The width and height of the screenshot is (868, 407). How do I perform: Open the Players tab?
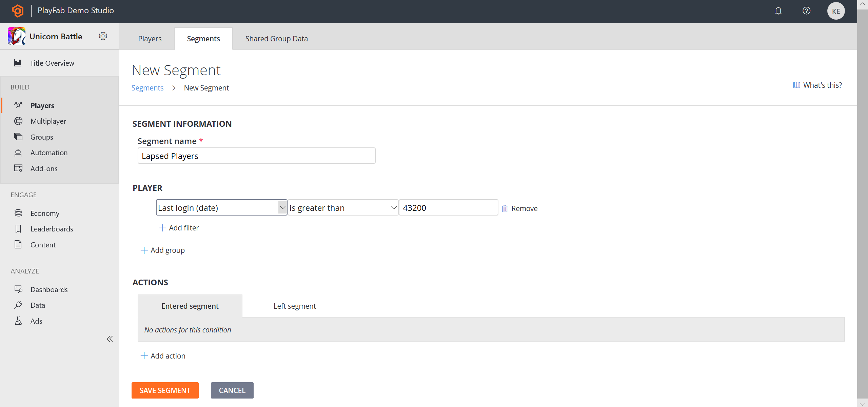tap(150, 38)
